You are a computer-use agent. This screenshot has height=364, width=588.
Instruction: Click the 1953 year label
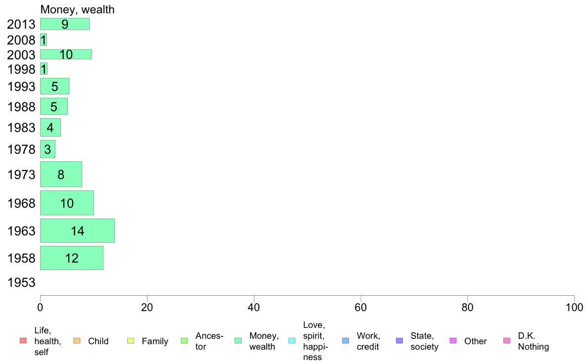tap(21, 282)
